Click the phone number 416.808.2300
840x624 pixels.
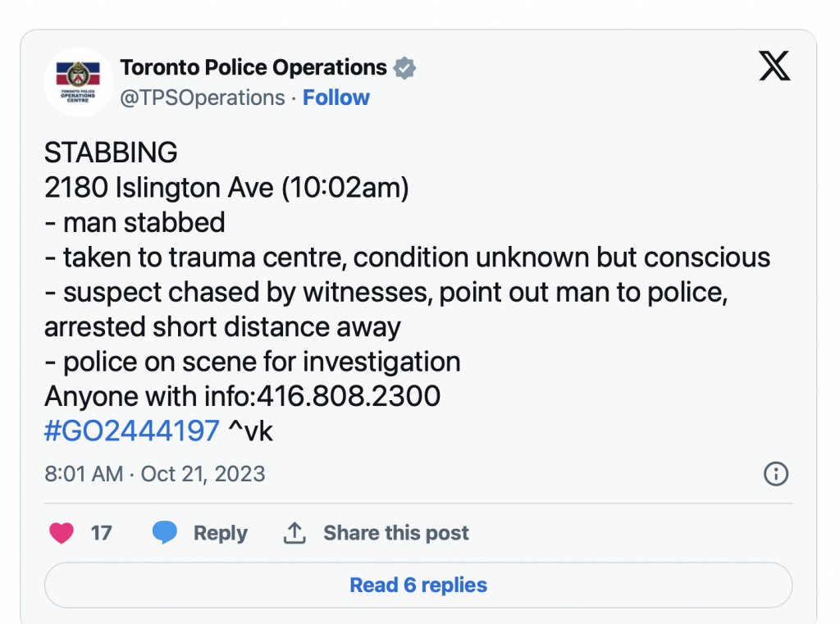point(349,397)
